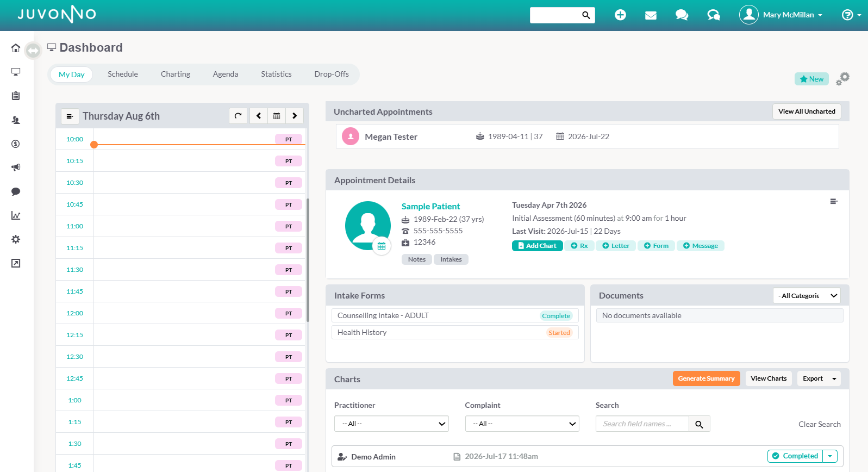868x472 pixels.
Task: Open the All Categories documents dropdown
Action: point(807,295)
